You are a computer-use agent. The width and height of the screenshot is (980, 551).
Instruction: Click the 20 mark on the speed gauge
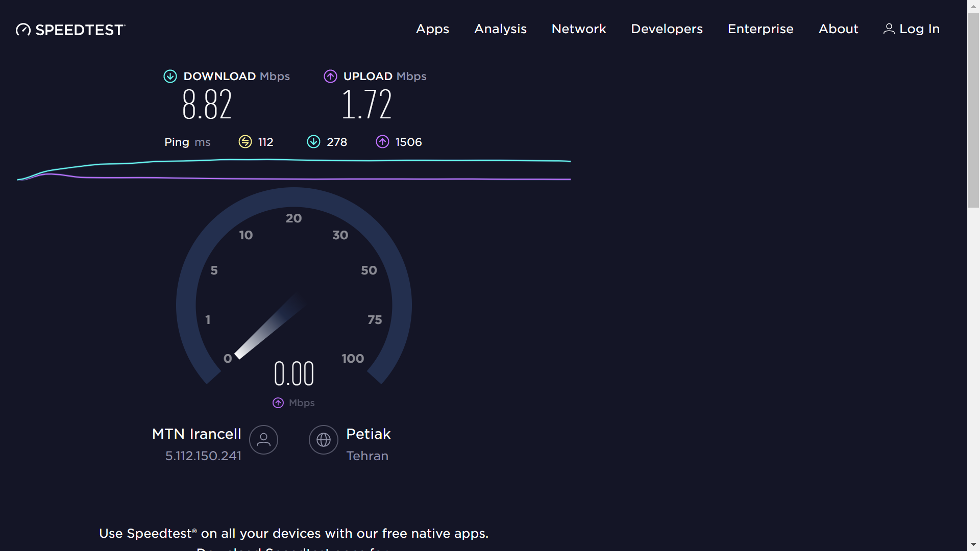[x=293, y=218]
